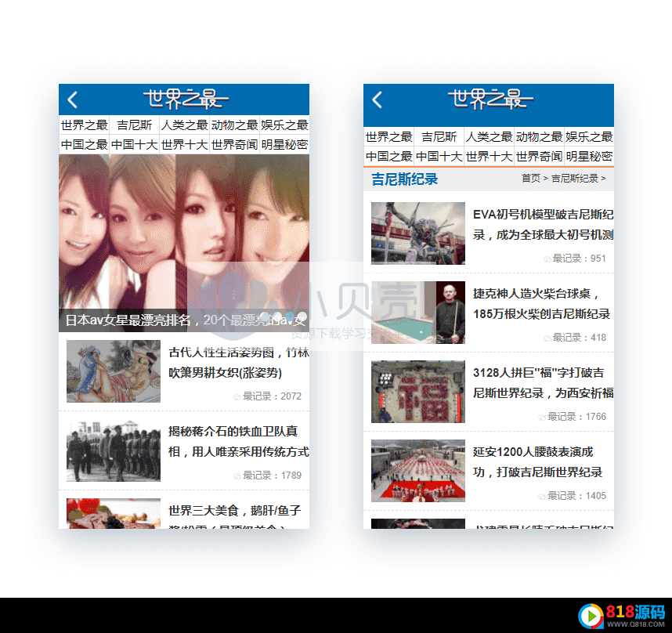Open 世界奇闻 in left phone menu
Screen dimensions: 672x633
234,144
